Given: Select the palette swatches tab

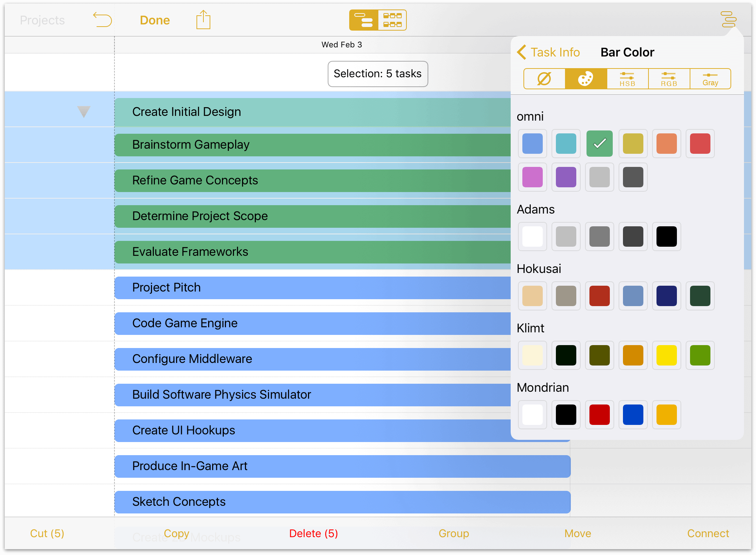Looking at the screenshot, I should 586,79.
